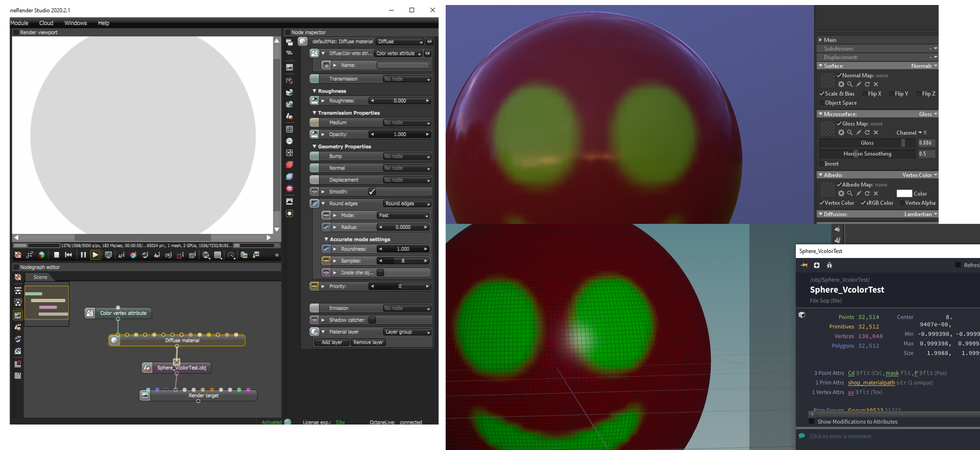Toggle the Smooth checkbox in Node inspector
The image size is (980, 450).
click(372, 192)
